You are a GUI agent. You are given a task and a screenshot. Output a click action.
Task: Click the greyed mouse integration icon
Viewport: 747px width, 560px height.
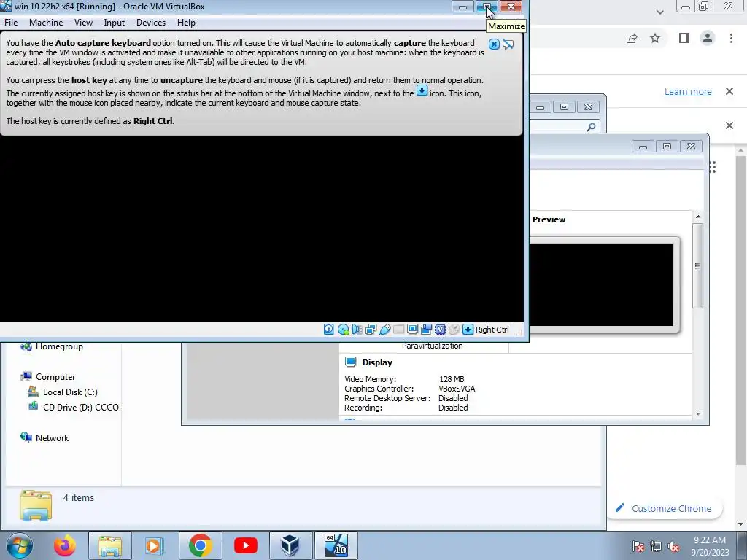pyautogui.click(x=454, y=330)
